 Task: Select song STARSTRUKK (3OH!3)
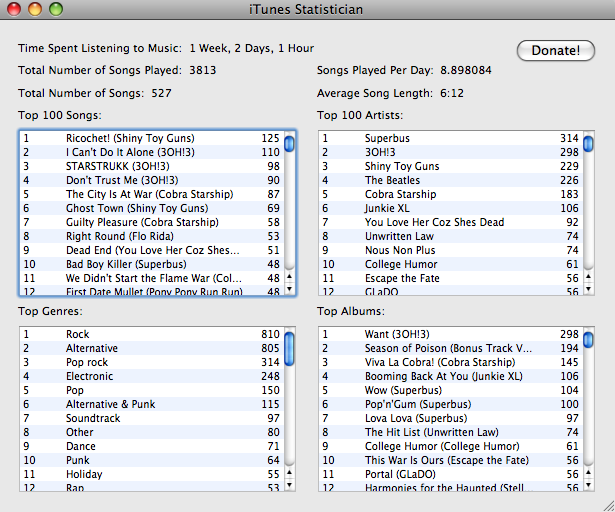click(152, 166)
